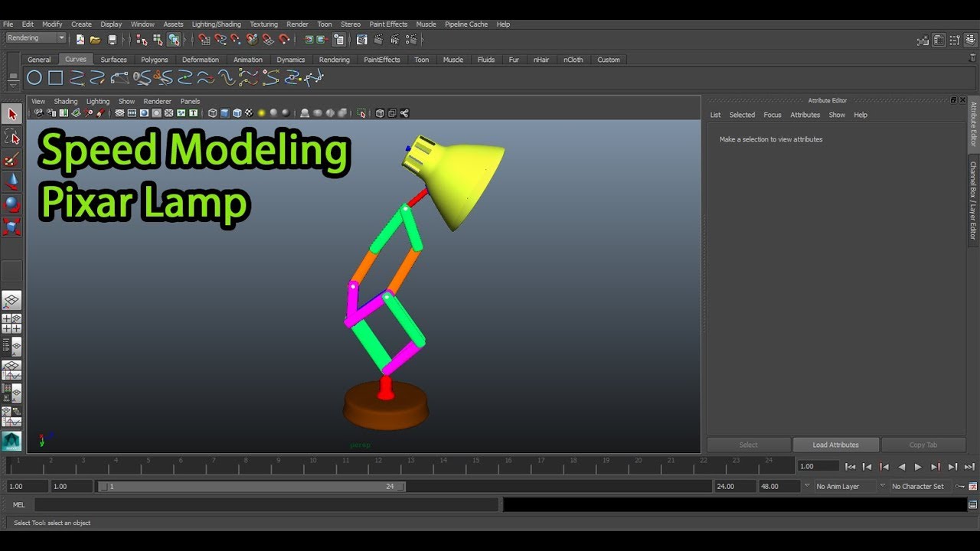Click the viewport Select camera icon
This screenshot has height=551, width=980.
point(38,113)
